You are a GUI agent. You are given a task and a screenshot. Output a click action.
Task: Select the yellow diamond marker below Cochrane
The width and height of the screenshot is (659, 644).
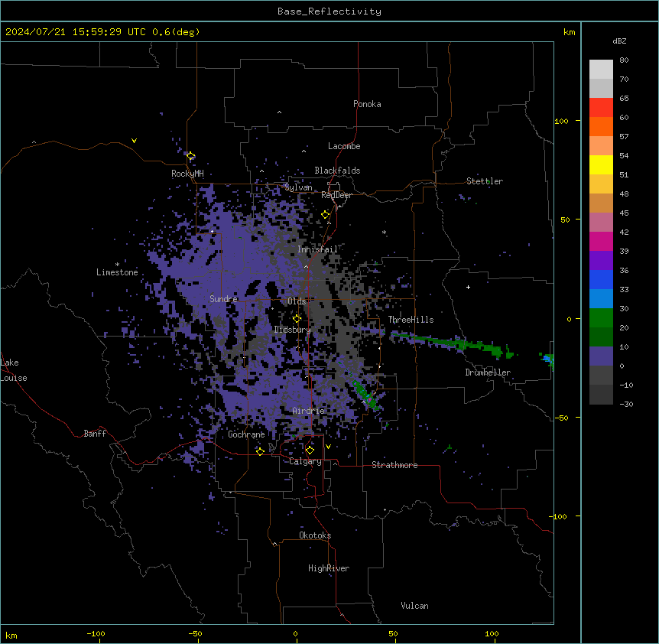click(260, 451)
